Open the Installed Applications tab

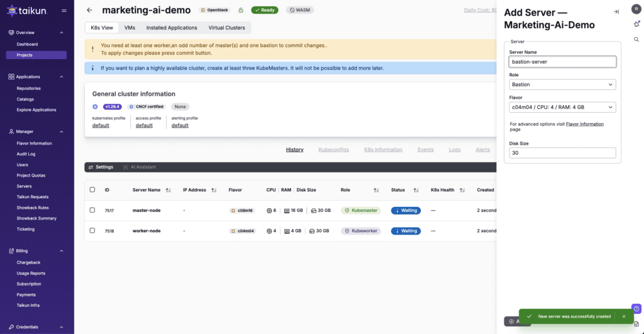click(172, 28)
